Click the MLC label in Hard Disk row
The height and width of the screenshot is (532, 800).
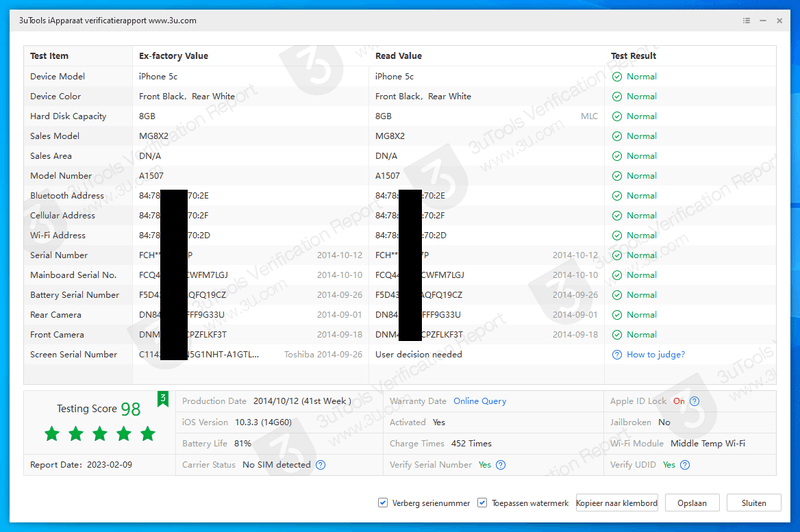point(589,116)
